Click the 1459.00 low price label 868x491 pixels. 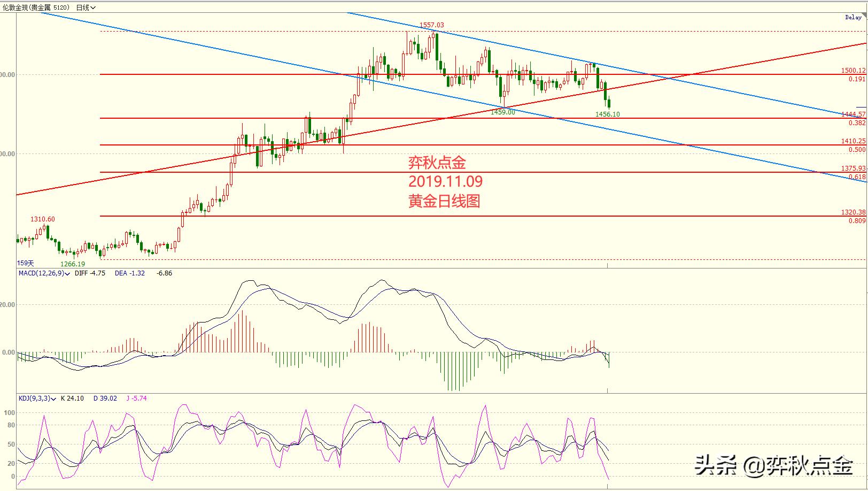503,112
